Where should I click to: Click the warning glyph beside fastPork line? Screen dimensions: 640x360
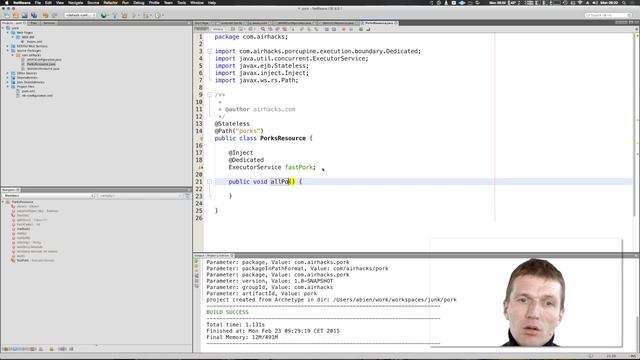tap(200, 167)
